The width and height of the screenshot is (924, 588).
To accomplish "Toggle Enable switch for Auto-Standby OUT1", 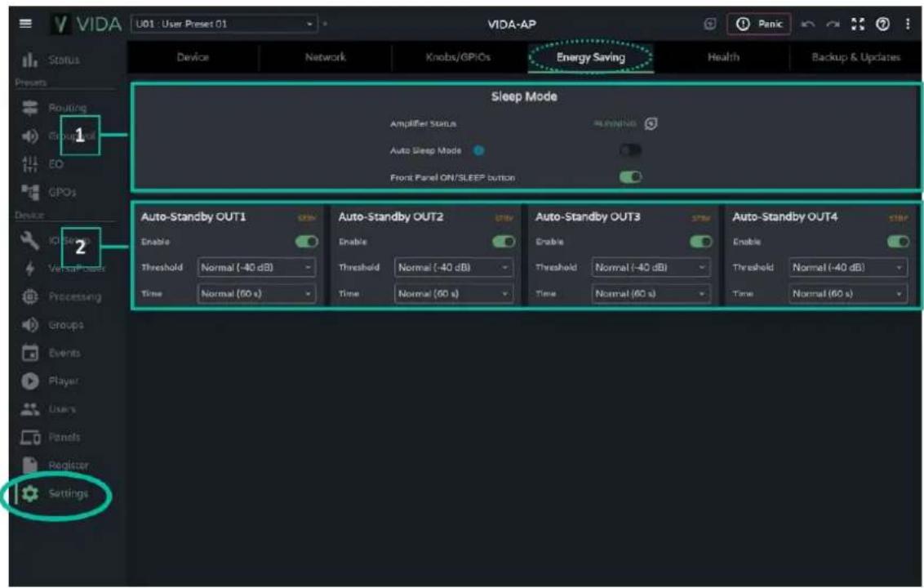I will pyautogui.click(x=306, y=242).
